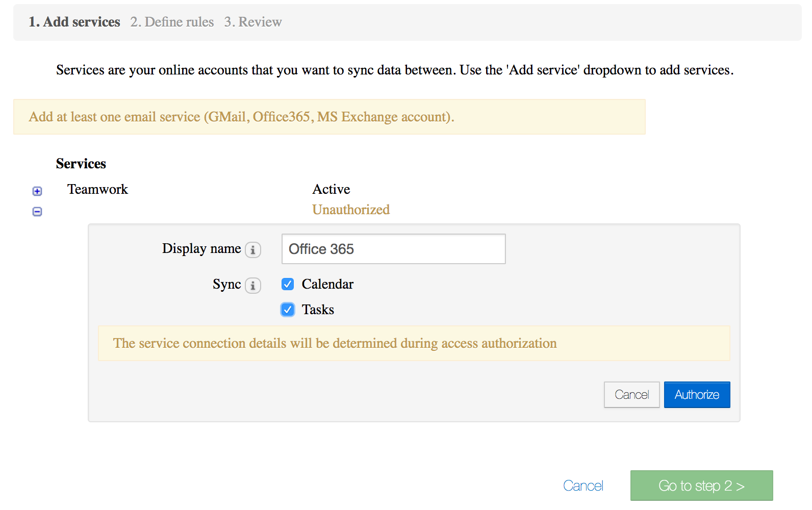
Task: Collapse the Unauthorized service details
Action: [x=37, y=212]
